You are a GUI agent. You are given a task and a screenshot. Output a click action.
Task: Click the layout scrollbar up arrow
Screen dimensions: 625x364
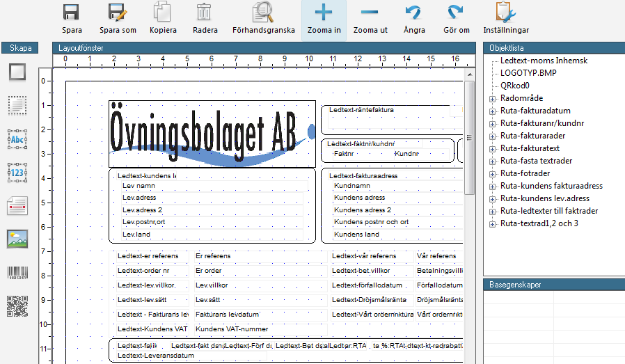[470, 74]
